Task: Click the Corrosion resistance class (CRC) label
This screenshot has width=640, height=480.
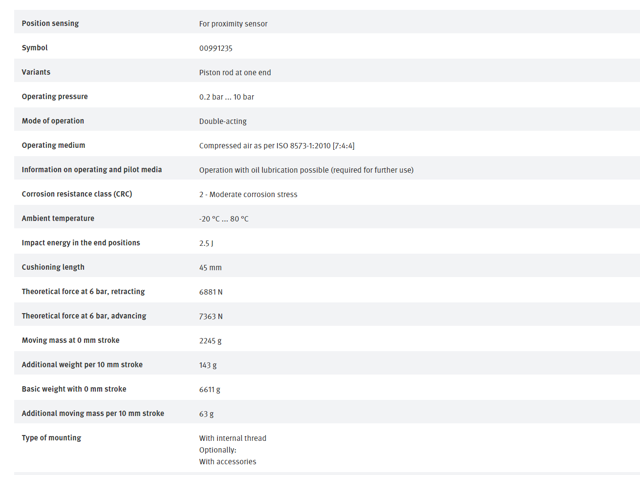Action: coord(77,194)
